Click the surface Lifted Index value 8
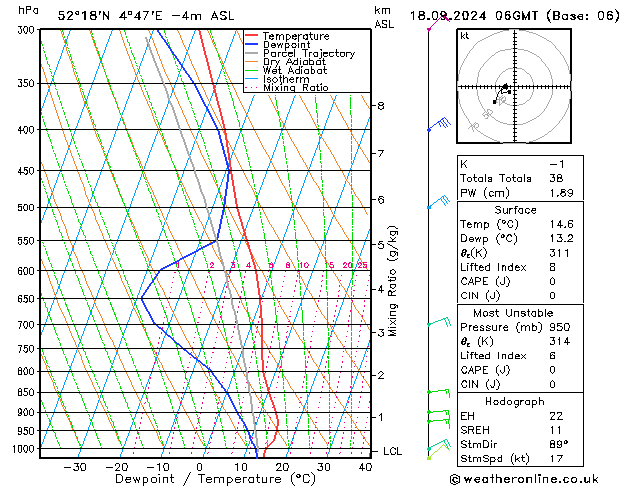The width and height of the screenshot is (629, 486). (x=553, y=267)
